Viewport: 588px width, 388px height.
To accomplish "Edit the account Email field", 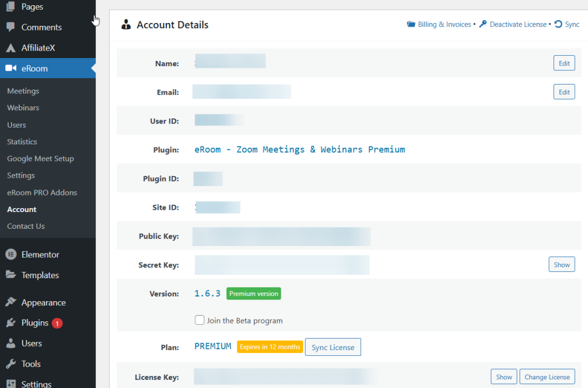I will pos(564,92).
